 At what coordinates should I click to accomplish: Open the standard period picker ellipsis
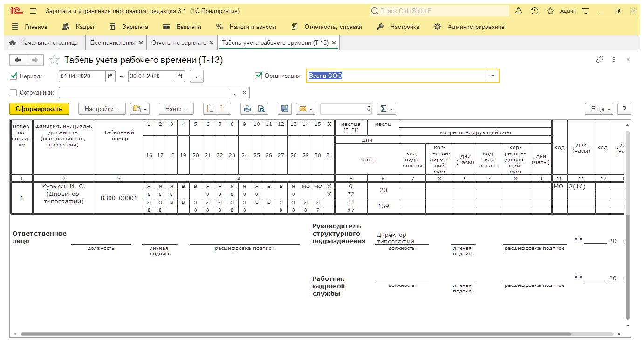coord(197,76)
